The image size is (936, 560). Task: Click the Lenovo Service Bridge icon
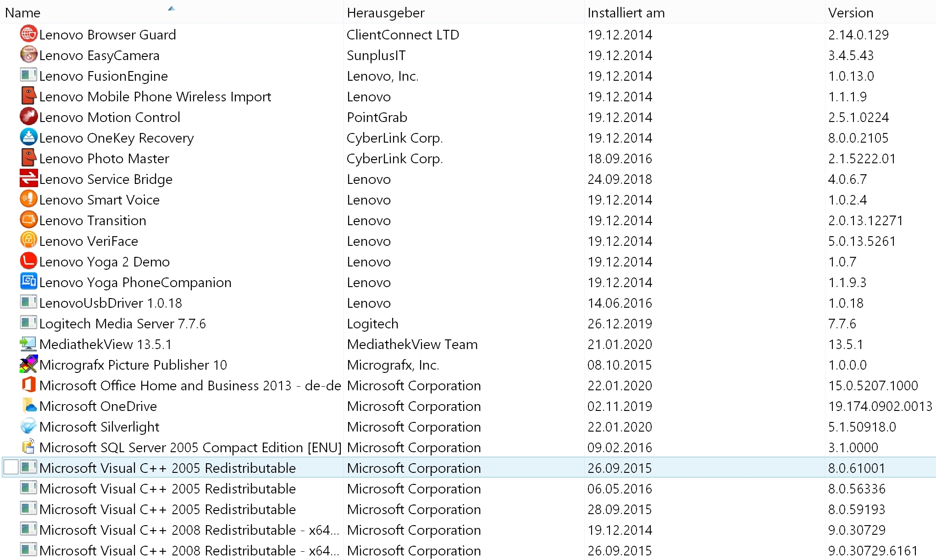coord(28,179)
